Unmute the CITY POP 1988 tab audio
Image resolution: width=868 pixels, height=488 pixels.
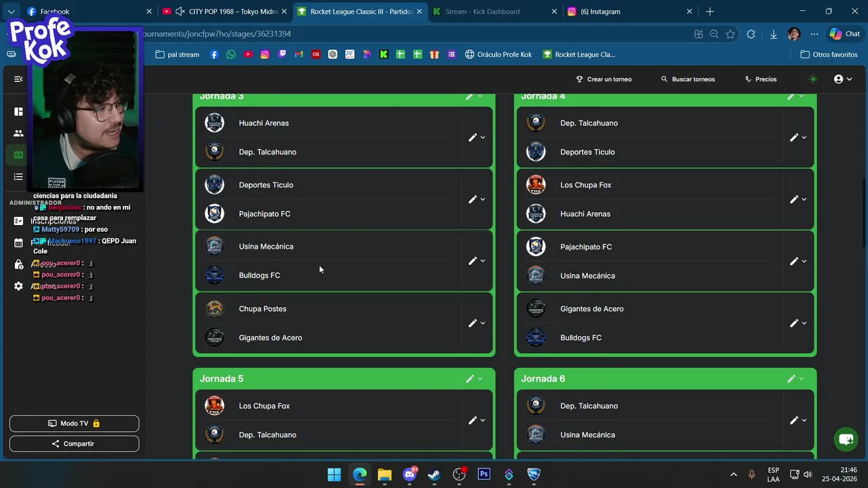coord(180,12)
